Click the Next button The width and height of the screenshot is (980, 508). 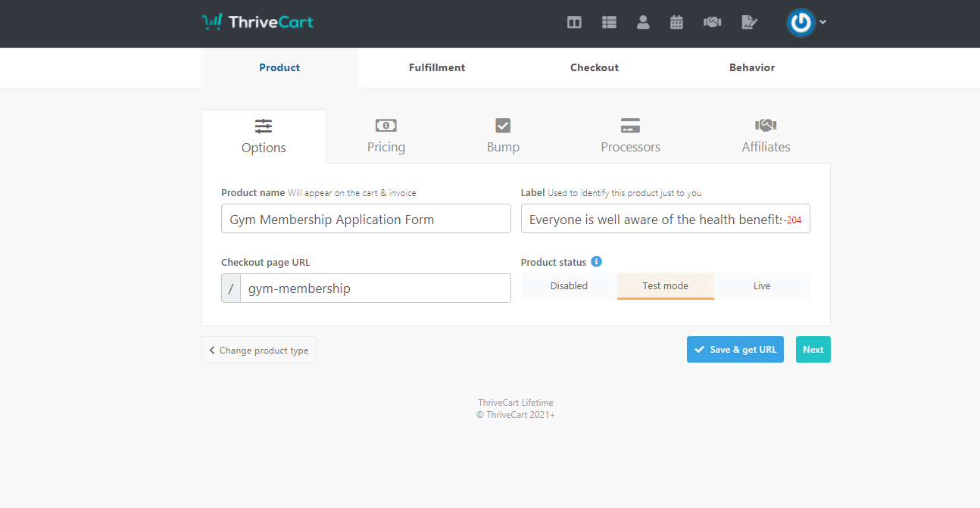tap(813, 350)
